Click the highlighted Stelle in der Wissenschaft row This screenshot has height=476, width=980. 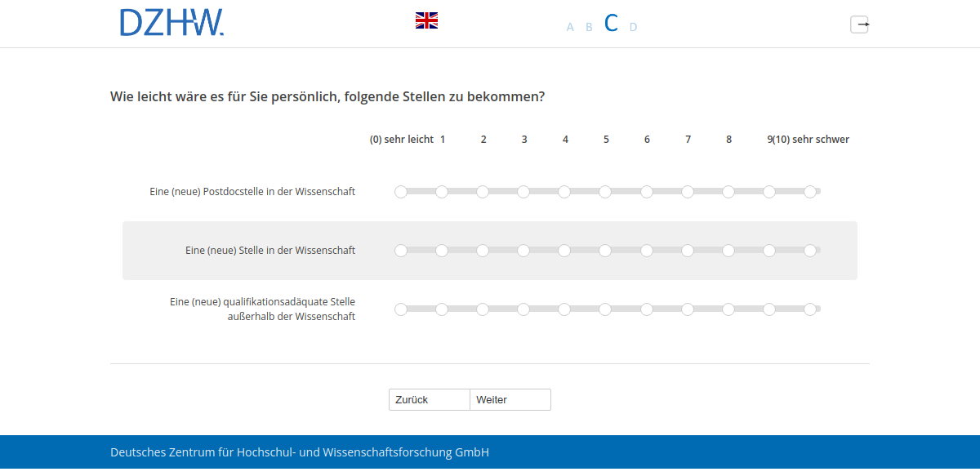point(490,251)
